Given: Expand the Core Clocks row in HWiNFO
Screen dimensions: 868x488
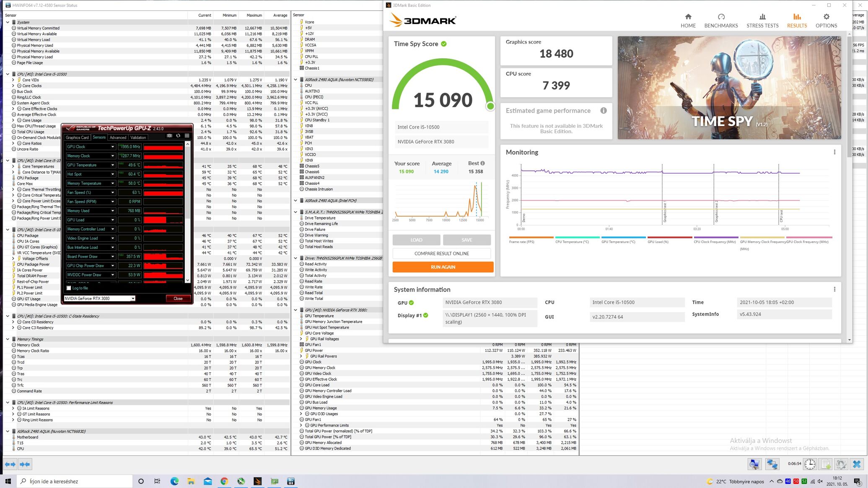Looking at the screenshot, I should [x=13, y=86].
